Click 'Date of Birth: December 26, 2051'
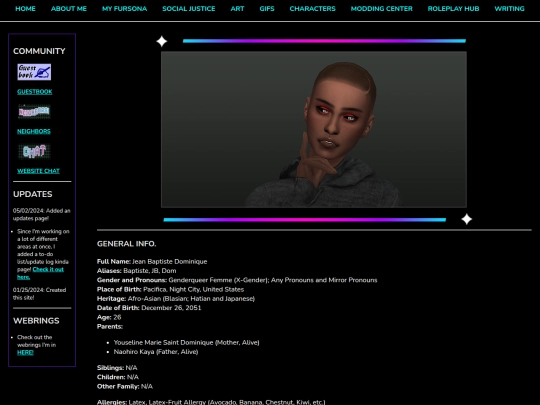 (x=149, y=308)
